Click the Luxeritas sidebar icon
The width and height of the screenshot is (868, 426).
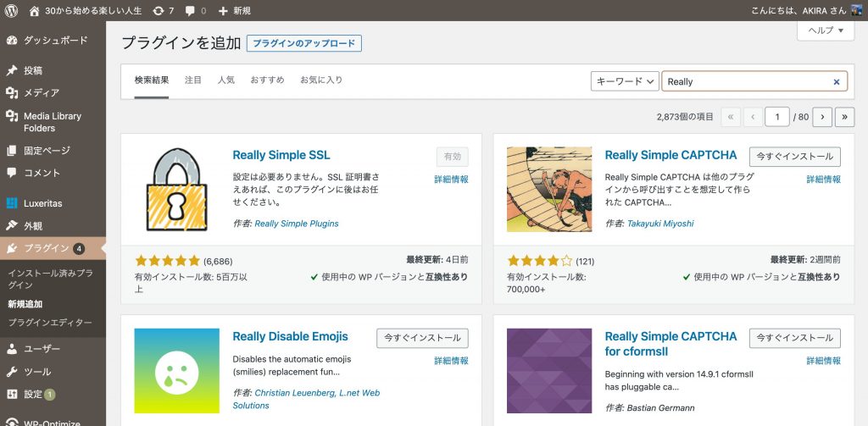(12, 203)
